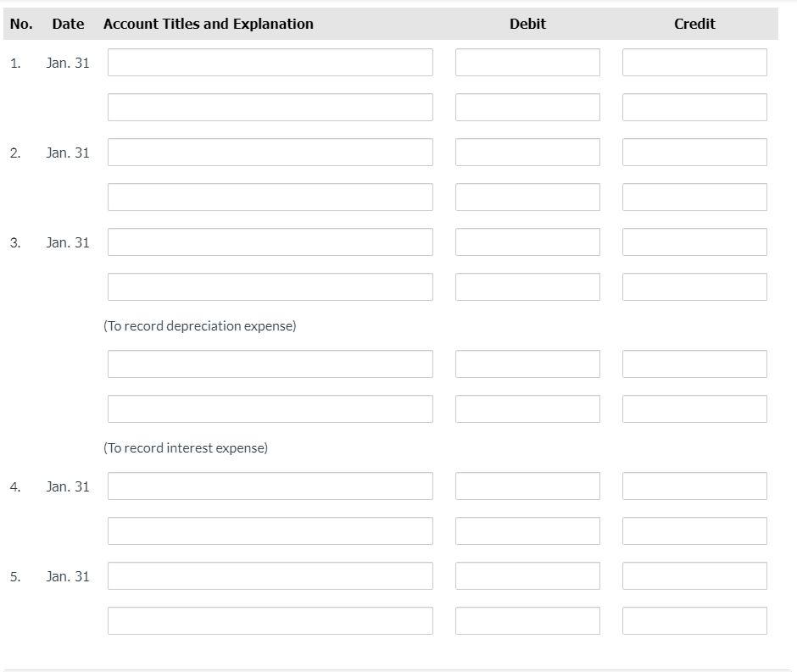This screenshot has height=672, width=797.
Task: Click entry 5's last credit field
Action: point(694,620)
